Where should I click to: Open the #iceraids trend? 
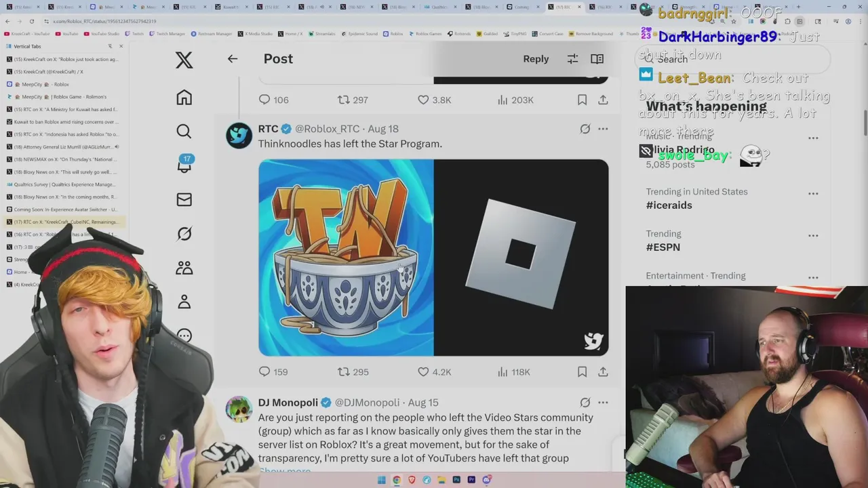tap(669, 205)
